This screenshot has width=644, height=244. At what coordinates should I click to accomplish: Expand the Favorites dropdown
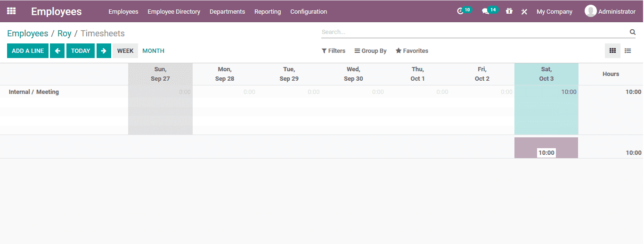click(x=412, y=51)
